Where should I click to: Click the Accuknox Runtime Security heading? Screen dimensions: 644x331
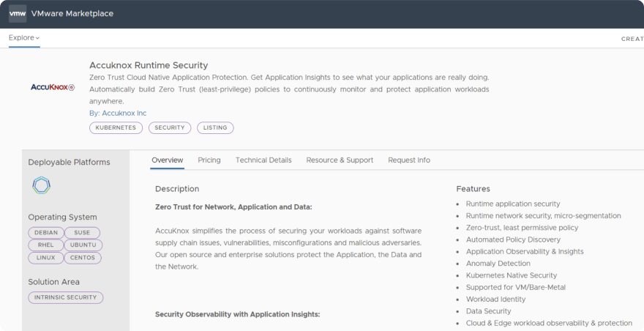click(149, 65)
